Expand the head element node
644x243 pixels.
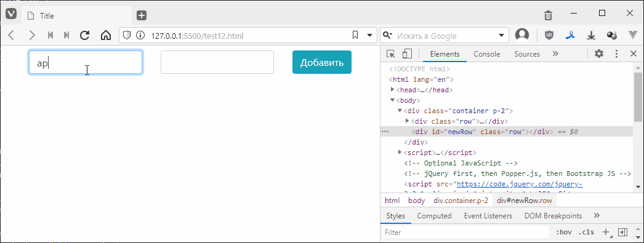click(x=393, y=89)
